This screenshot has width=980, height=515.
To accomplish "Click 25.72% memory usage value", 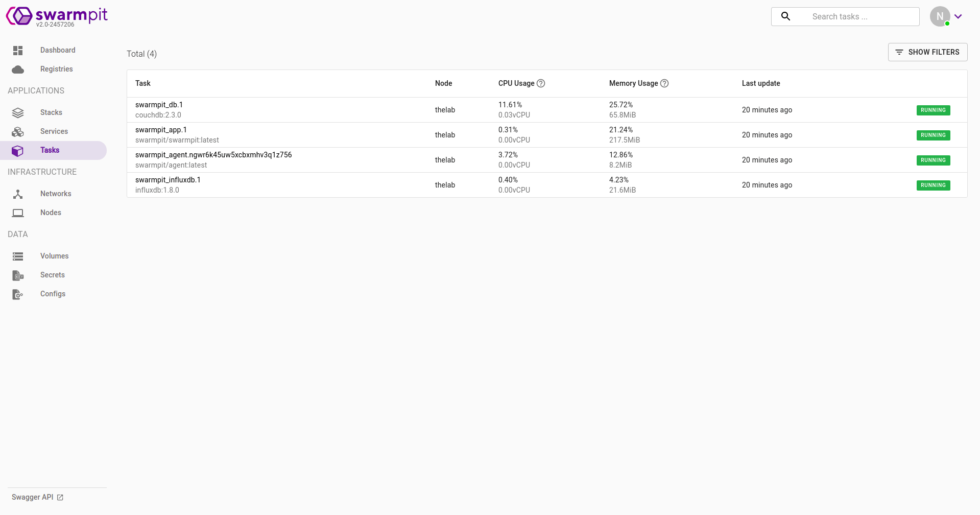I will click(x=621, y=105).
